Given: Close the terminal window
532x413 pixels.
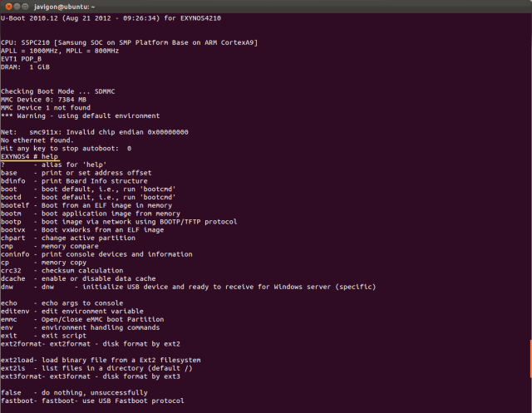Looking at the screenshot, I should click(7, 6).
